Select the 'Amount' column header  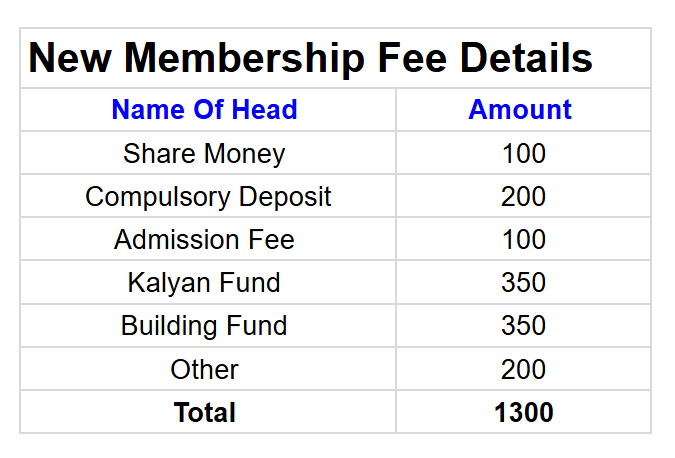(x=520, y=110)
